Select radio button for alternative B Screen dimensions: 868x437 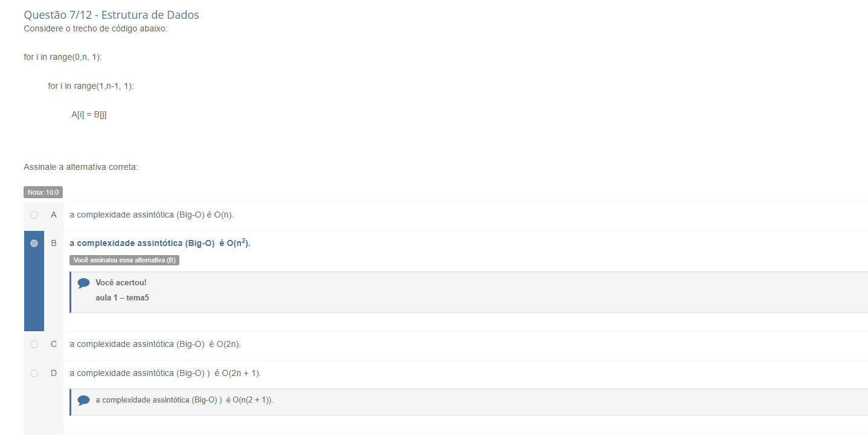pyautogui.click(x=34, y=243)
